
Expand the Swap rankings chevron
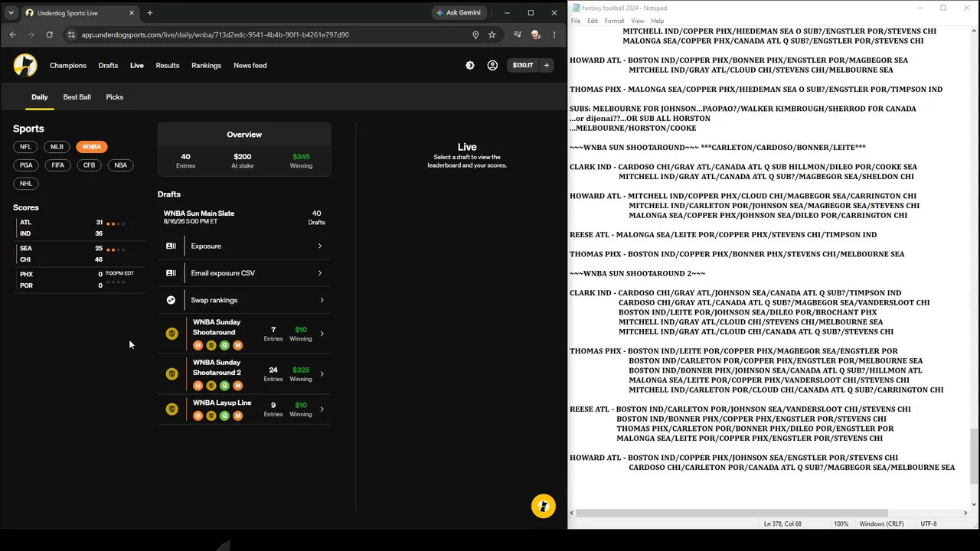(322, 300)
